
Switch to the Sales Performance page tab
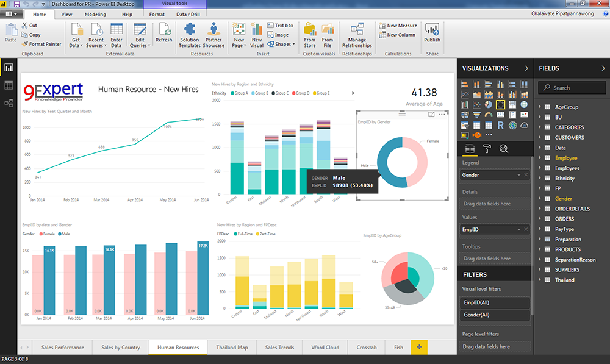pos(63,348)
